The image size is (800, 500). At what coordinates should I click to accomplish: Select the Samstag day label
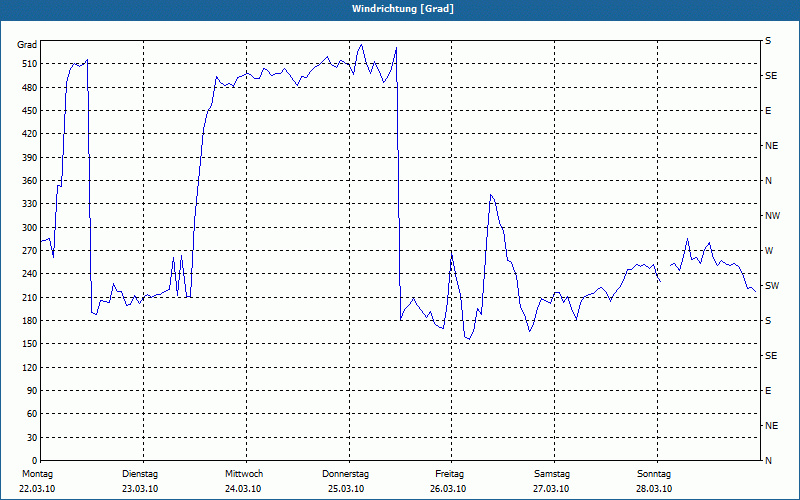(552, 474)
